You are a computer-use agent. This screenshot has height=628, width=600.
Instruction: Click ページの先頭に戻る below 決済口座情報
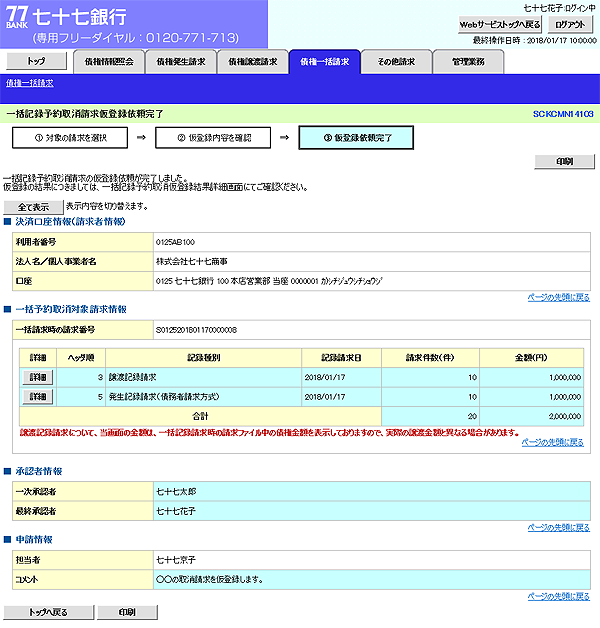(x=558, y=297)
